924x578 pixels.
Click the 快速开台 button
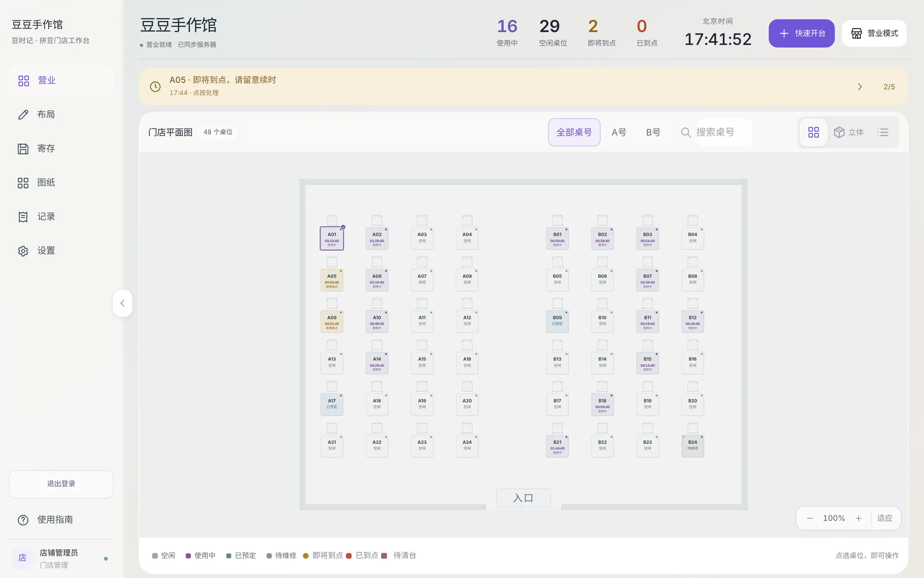pos(801,33)
